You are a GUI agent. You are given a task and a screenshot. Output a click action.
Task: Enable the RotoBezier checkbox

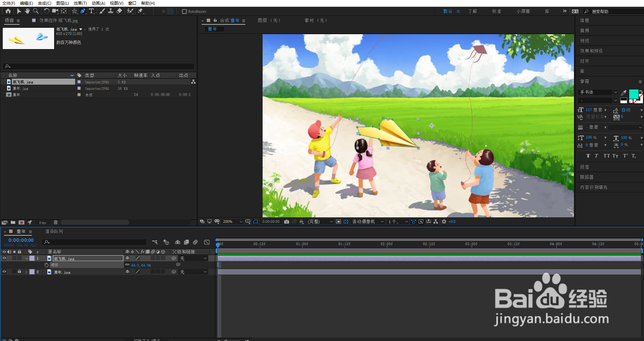184,12
